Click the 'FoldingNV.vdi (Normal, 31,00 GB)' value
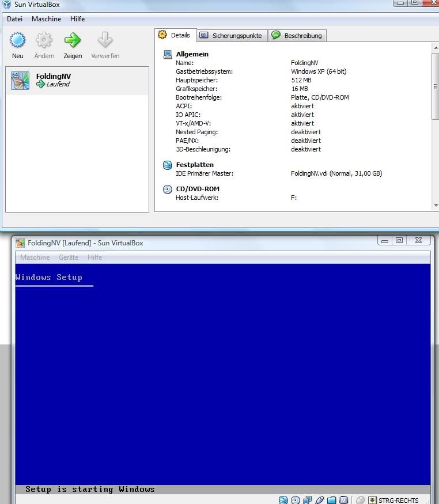This screenshot has height=504, width=439. (x=336, y=173)
